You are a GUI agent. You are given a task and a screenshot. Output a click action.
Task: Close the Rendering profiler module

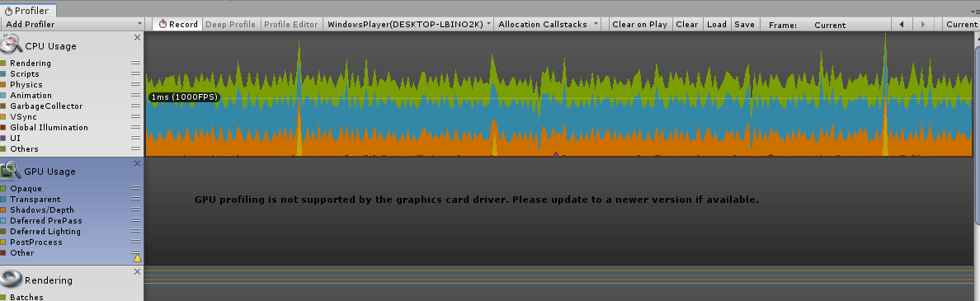[x=138, y=271]
